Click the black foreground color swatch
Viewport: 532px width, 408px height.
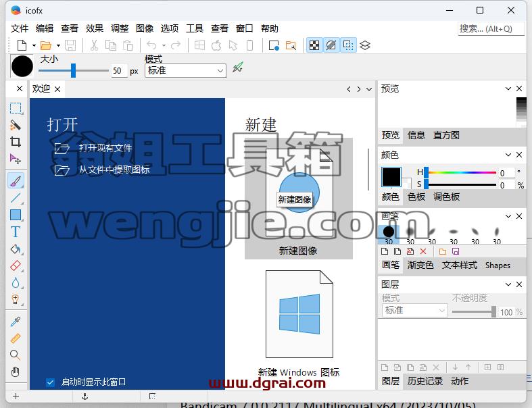(391, 177)
